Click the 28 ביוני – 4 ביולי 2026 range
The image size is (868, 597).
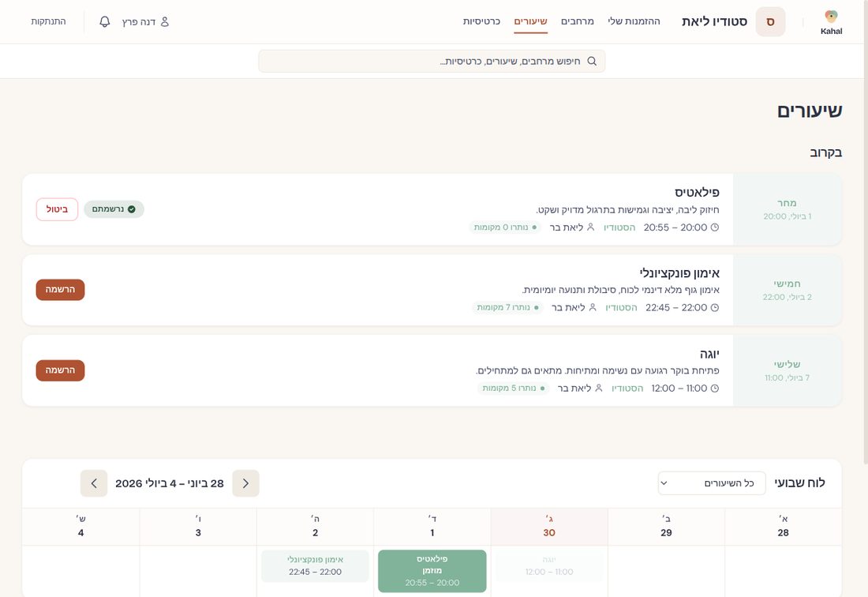(x=170, y=483)
